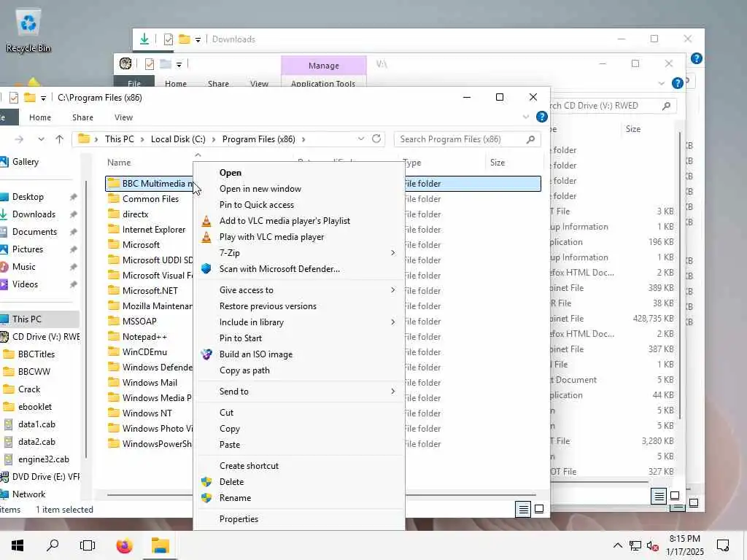Click VLC cone icon beside Add to Playlist
Image resolution: width=747 pixels, height=560 pixels.
pyautogui.click(x=206, y=221)
